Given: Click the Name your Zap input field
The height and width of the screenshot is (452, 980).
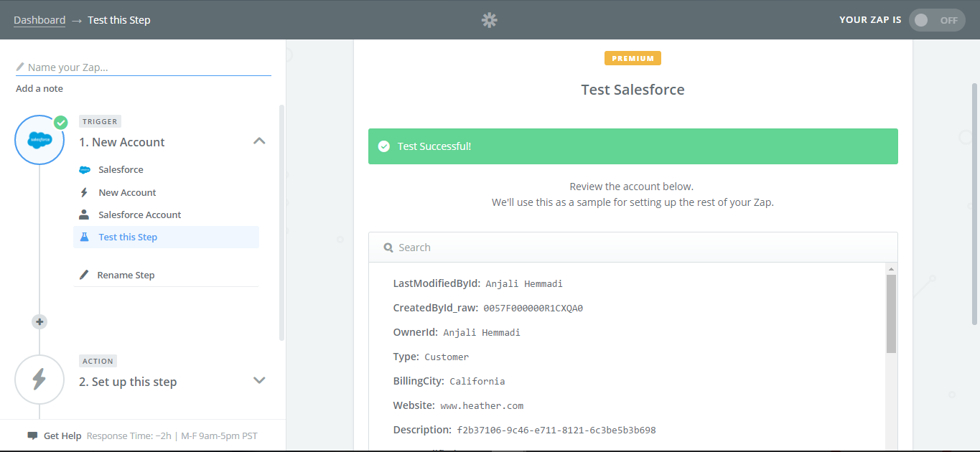Looking at the screenshot, I should [144, 67].
